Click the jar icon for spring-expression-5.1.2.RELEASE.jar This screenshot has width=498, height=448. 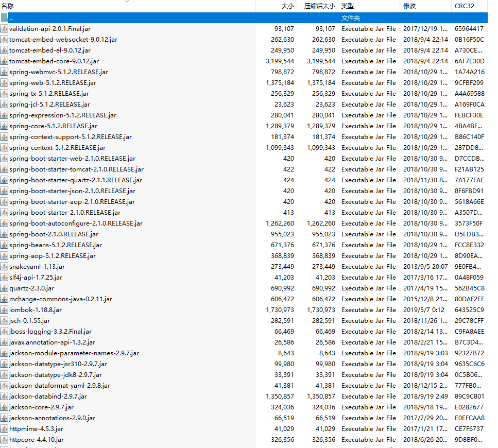[x=4, y=115]
